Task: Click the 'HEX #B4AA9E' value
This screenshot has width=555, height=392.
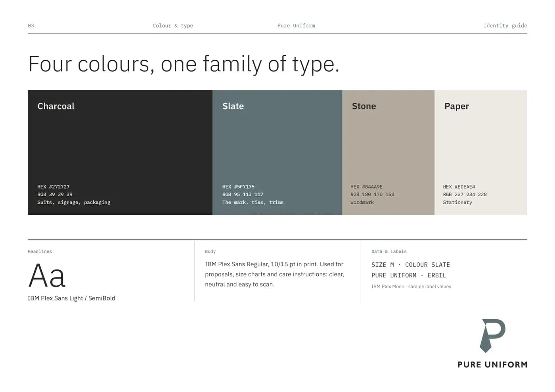Action: pos(367,187)
